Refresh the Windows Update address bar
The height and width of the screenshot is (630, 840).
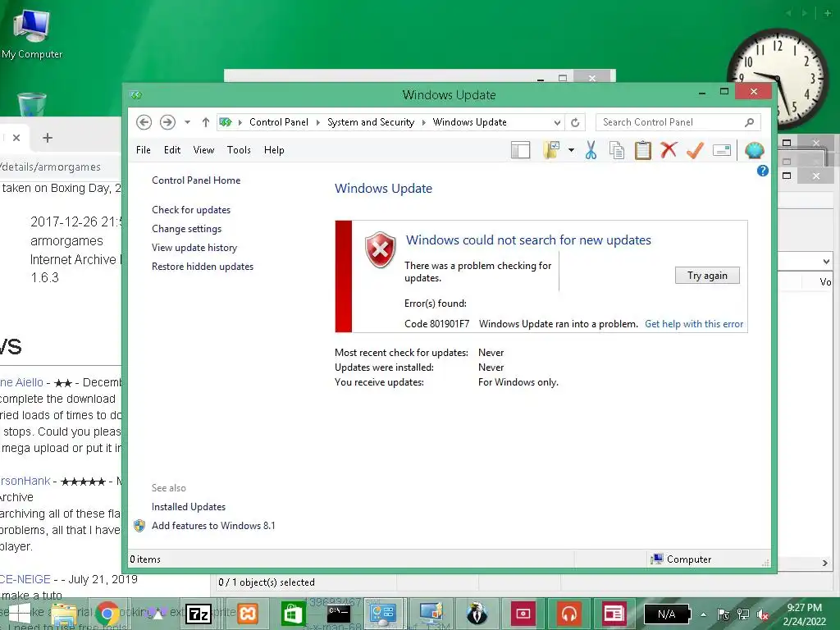[x=575, y=122]
